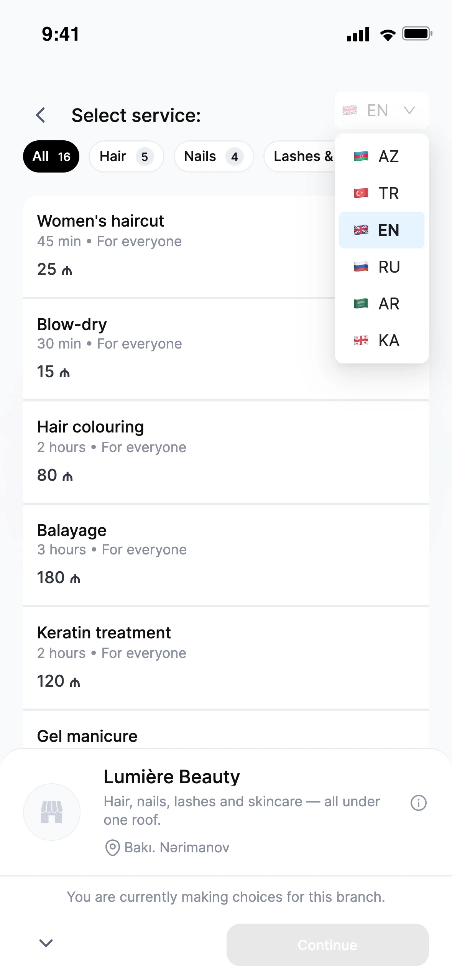
Task: Collapse the branch panel with bottom chevron
Action: (46, 943)
